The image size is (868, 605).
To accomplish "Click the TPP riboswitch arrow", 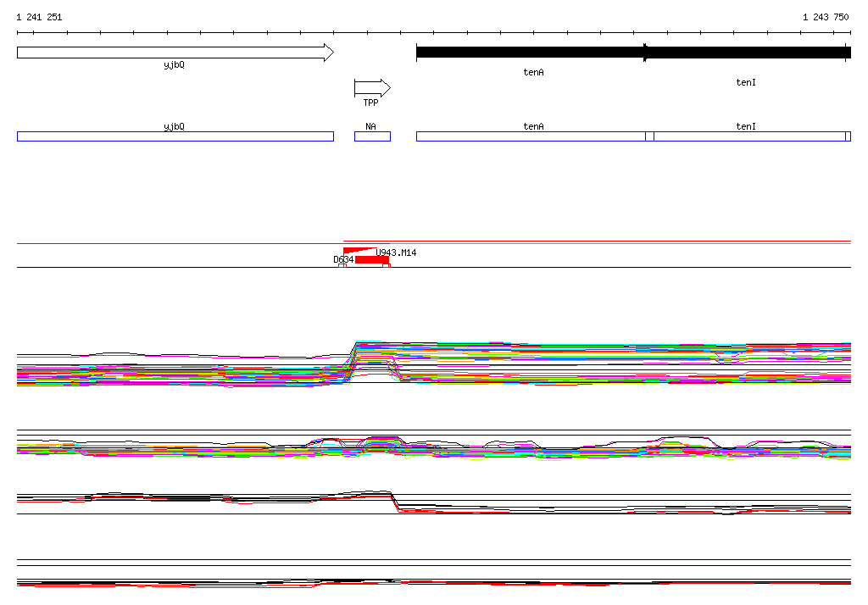I will click(x=373, y=88).
